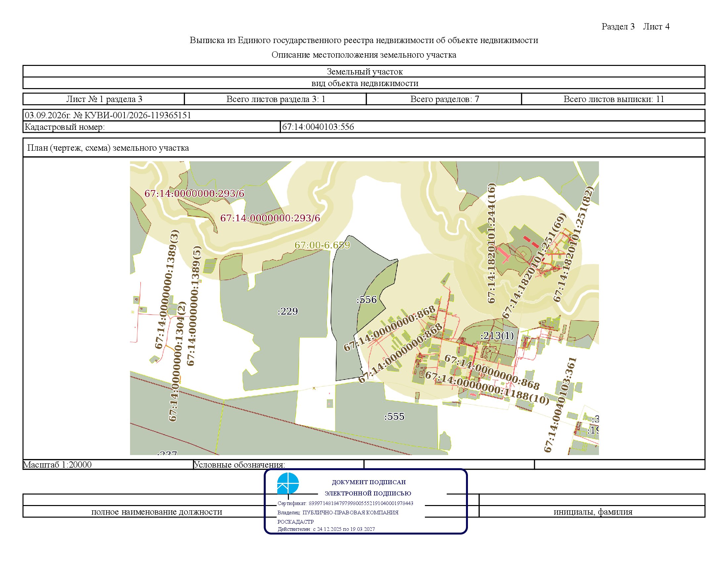Screen dimensions: 728x563
Task: Click diagonal label "67:14:1820101:251(82)"
Action: (573, 244)
